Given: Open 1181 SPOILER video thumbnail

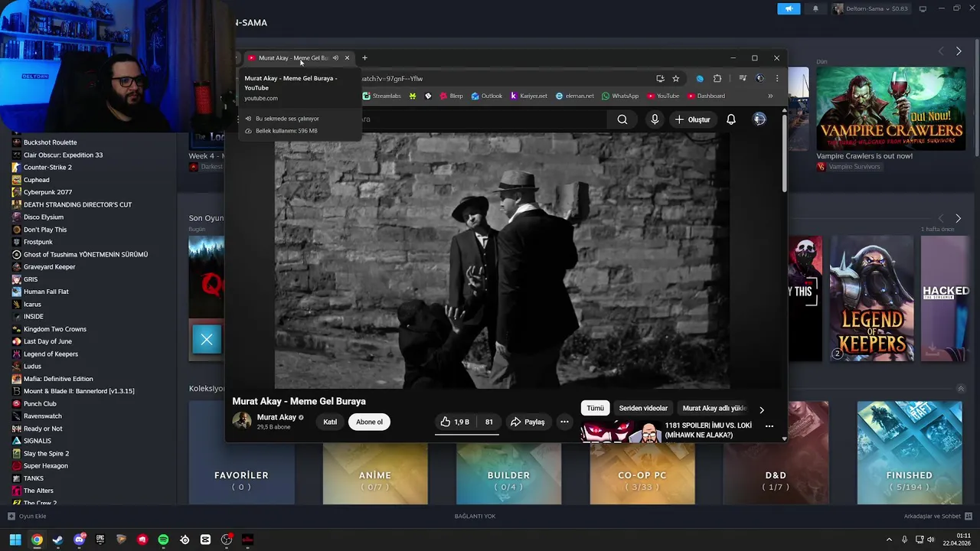Looking at the screenshot, I should coord(621,432).
